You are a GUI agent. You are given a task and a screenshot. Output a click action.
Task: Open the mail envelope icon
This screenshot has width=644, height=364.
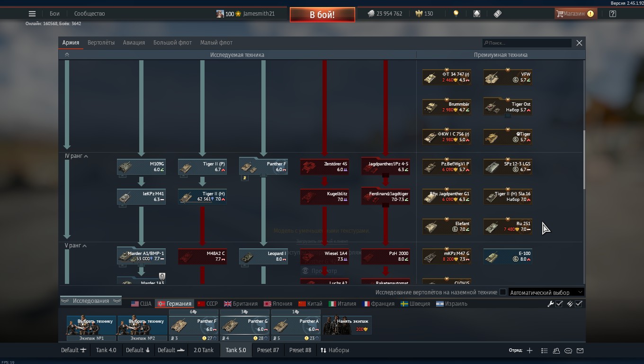(x=580, y=351)
